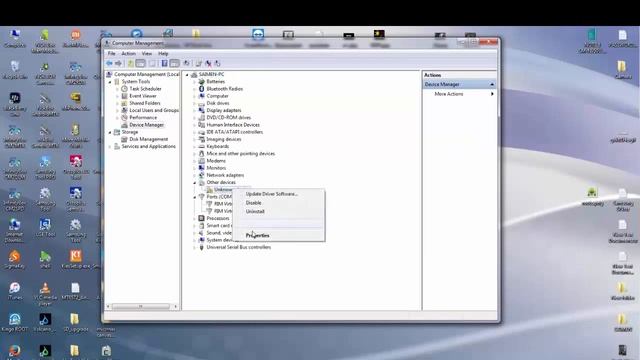This screenshot has width=640, height=360.
Task: Click the Back arrow in the toolbar
Action: (109, 63)
